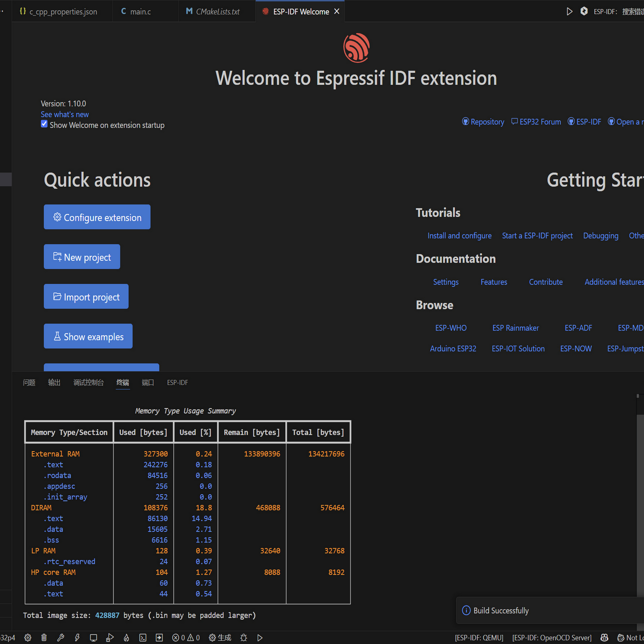The height and width of the screenshot is (644, 644).
Task: Open the ESP-IDF terminal icon
Action: [143, 637]
